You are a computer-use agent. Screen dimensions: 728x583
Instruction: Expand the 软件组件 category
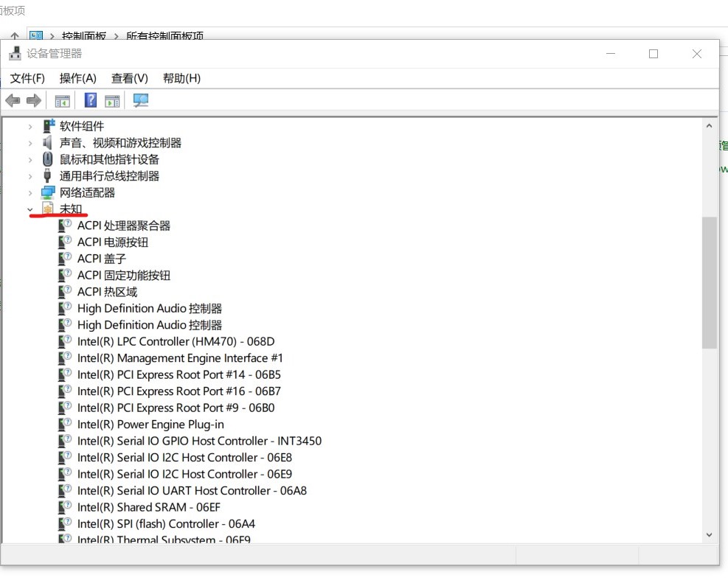pyautogui.click(x=30, y=126)
